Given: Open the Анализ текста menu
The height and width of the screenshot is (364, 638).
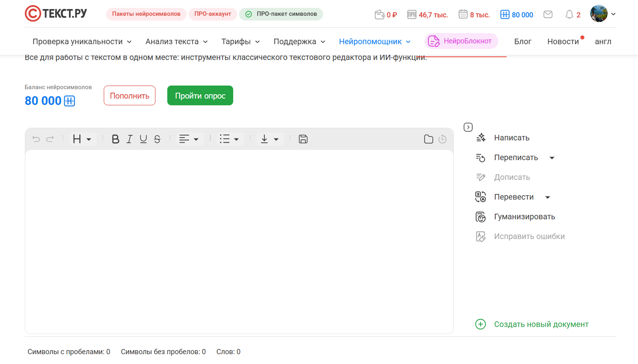Looking at the screenshot, I should (x=176, y=41).
